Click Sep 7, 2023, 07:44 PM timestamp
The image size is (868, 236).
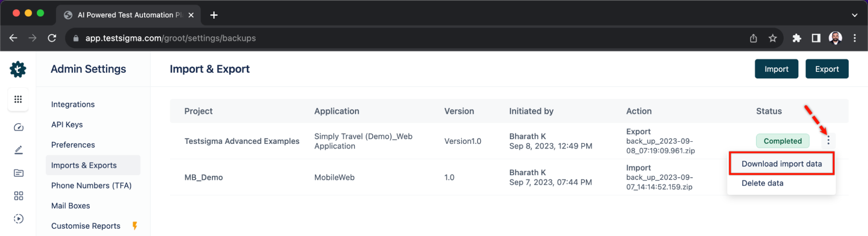[x=551, y=182]
